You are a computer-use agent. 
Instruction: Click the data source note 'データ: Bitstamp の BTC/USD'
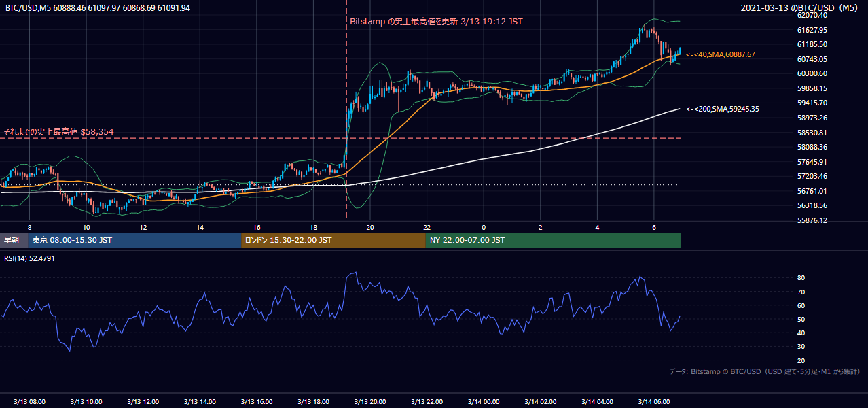pyautogui.click(x=765, y=372)
